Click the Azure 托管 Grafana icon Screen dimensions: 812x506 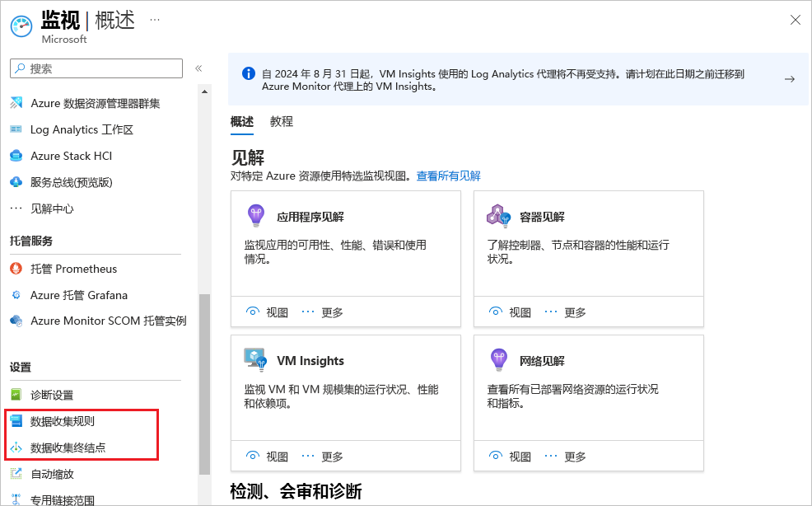(16, 295)
